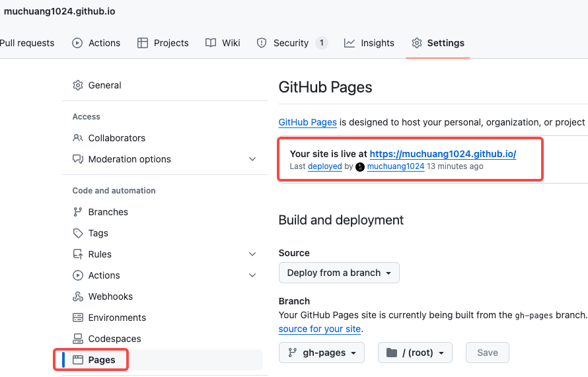Click the Pages browser icon

(x=77, y=360)
